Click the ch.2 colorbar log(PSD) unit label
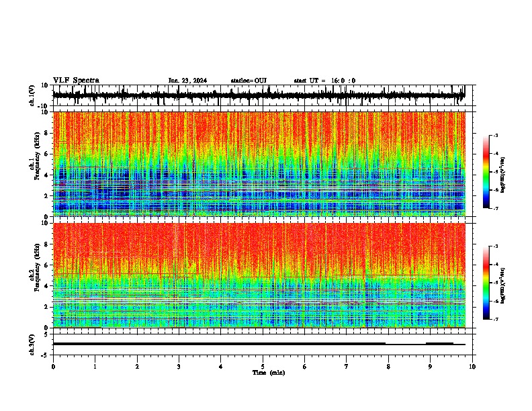 (502, 285)
